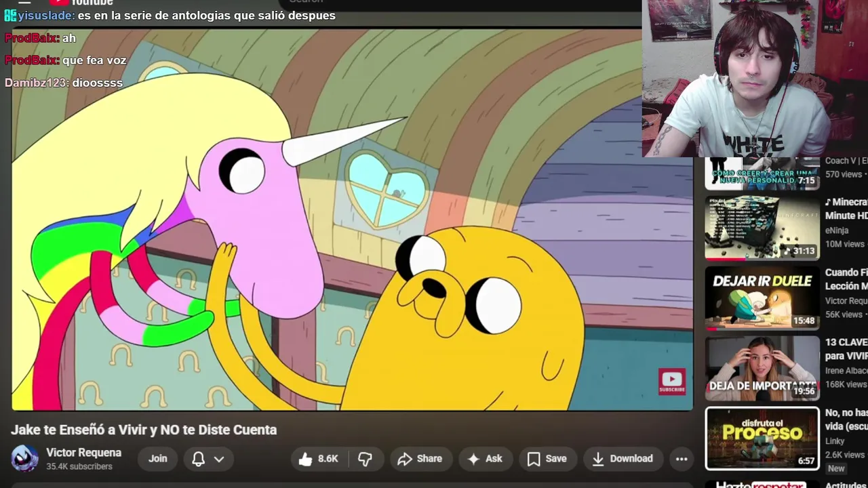
Task: Click the 'No, no has' recommended video title
Action: tap(846, 420)
